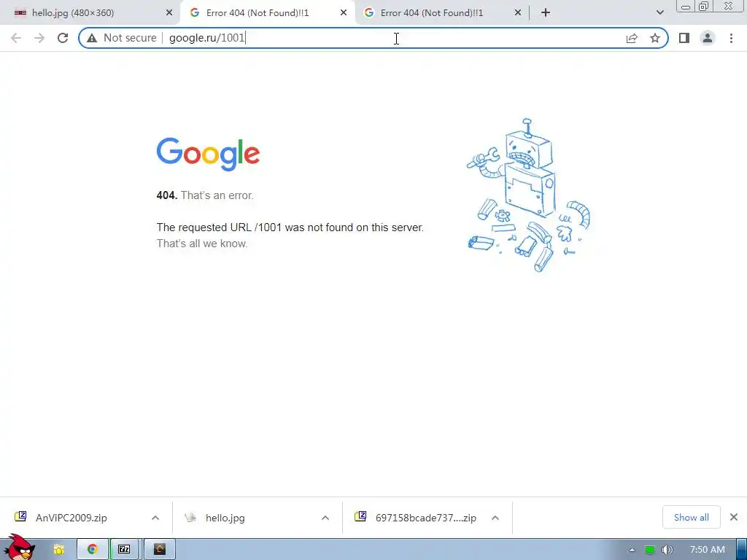This screenshot has height=560, width=747.
Task: Open Chrome's three-dot menu
Action: (x=731, y=38)
